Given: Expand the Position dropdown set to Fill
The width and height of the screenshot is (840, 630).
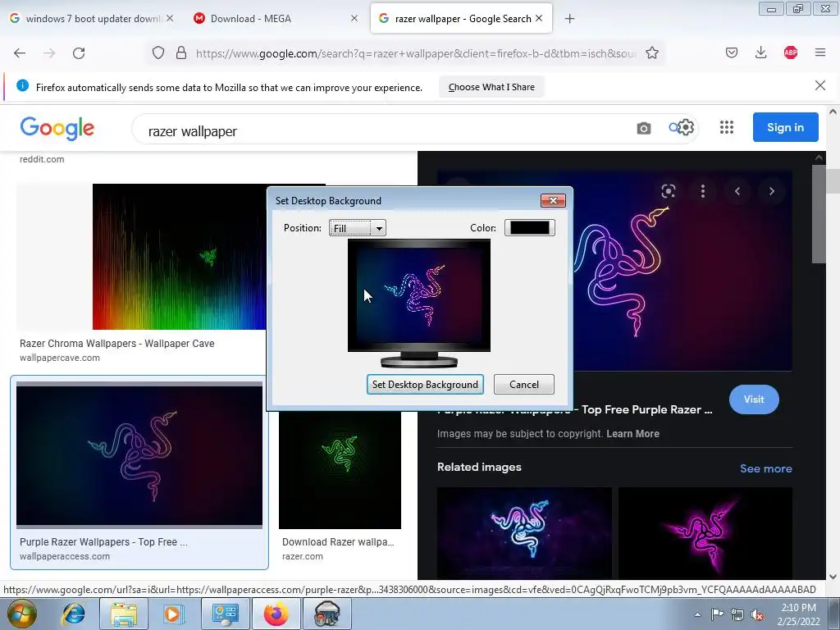Looking at the screenshot, I should click(x=358, y=228).
